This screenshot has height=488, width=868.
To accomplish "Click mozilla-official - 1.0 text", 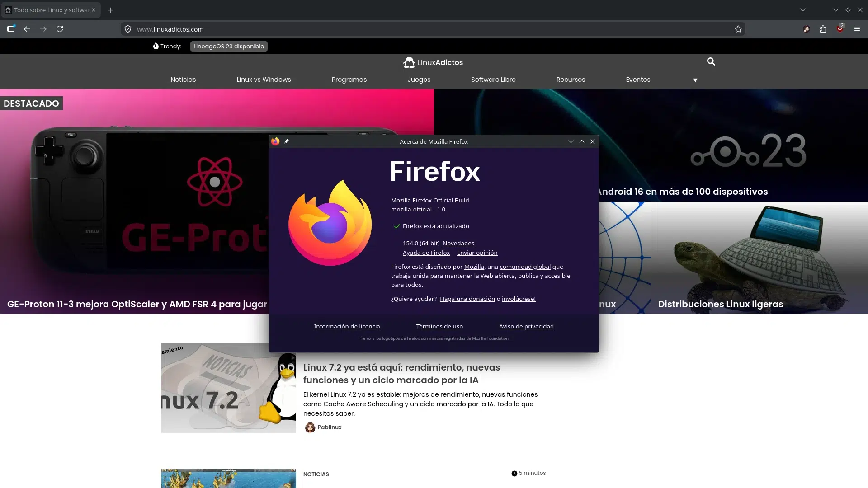I will tap(418, 209).
